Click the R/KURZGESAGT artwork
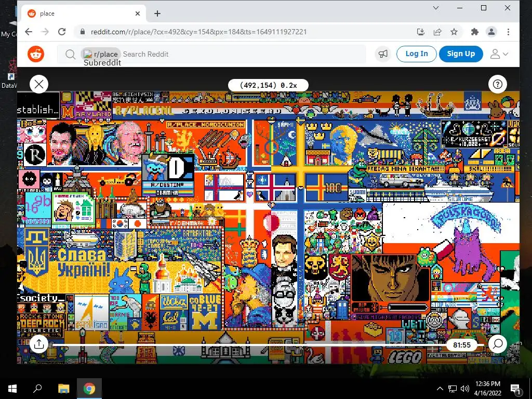The height and width of the screenshot is (399, 532). click(473, 135)
